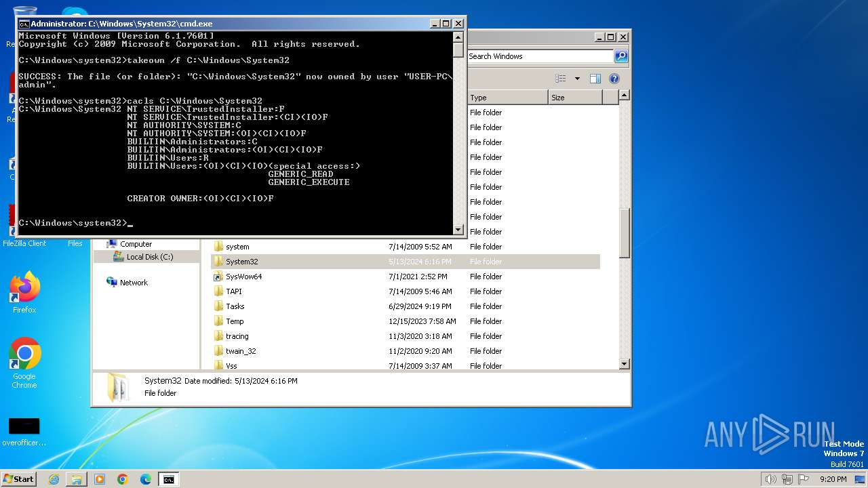This screenshot has width=868, height=488.
Task: Sort by the Type column header
Action: pos(507,98)
